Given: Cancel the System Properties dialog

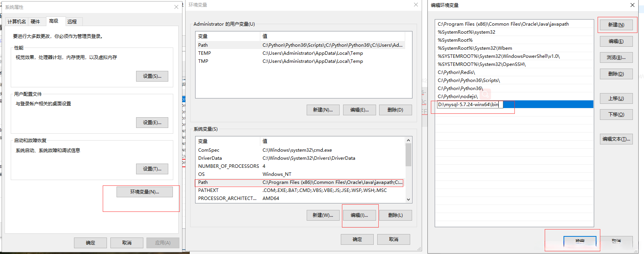Looking at the screenshot, I should [127, 243].
